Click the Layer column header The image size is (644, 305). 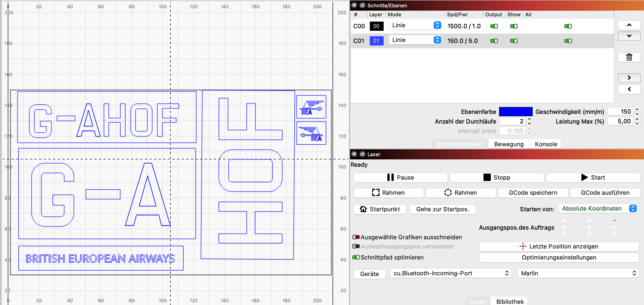pos(376,14)
